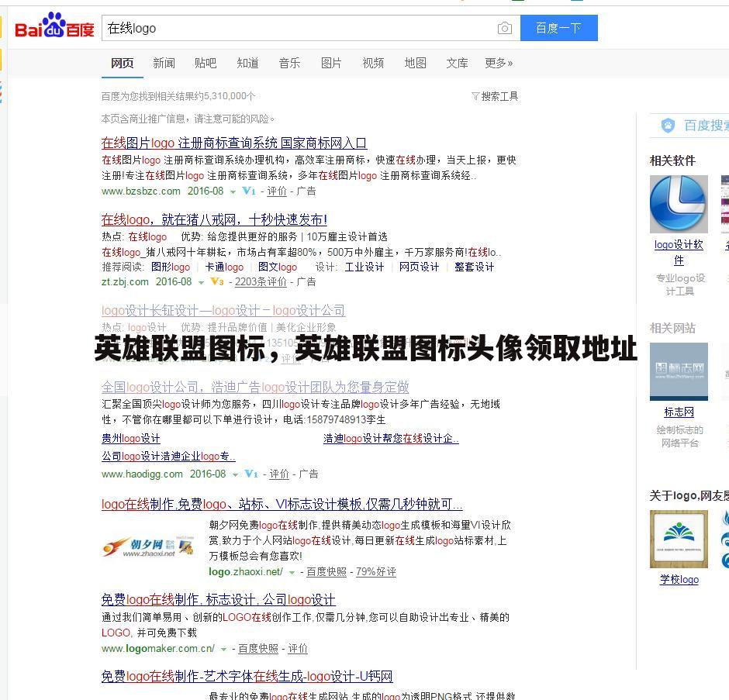
Task: Open the 网页设计 link
Action: point(419,267)
